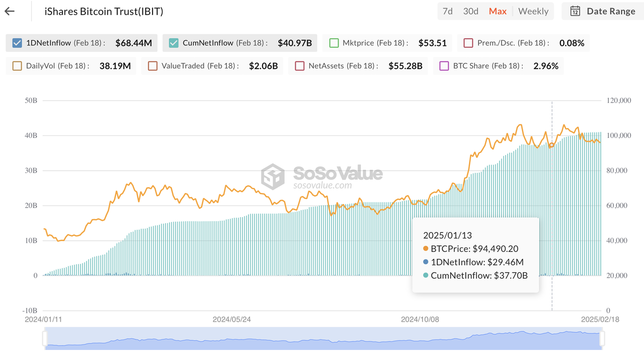Click the left handle of range slider

(45, 338)
